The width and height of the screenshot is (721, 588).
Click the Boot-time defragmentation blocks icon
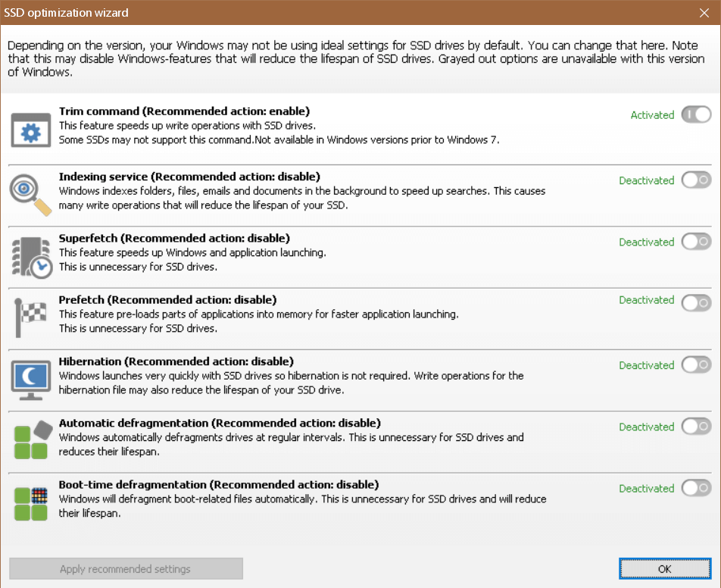[x=31, y=504]
